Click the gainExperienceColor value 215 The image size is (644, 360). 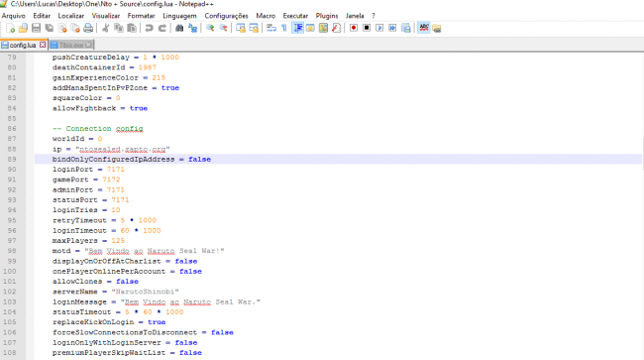[x=159, y=77]
